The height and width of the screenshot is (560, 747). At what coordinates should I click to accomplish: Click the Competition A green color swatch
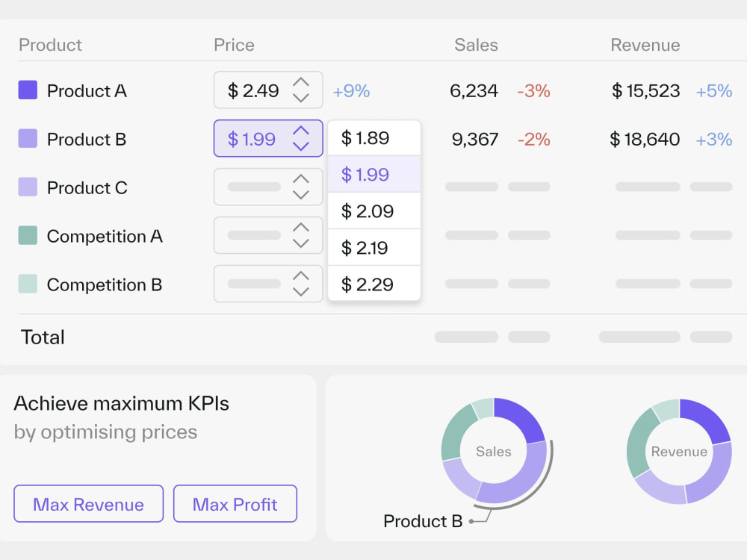pos(28,235)
